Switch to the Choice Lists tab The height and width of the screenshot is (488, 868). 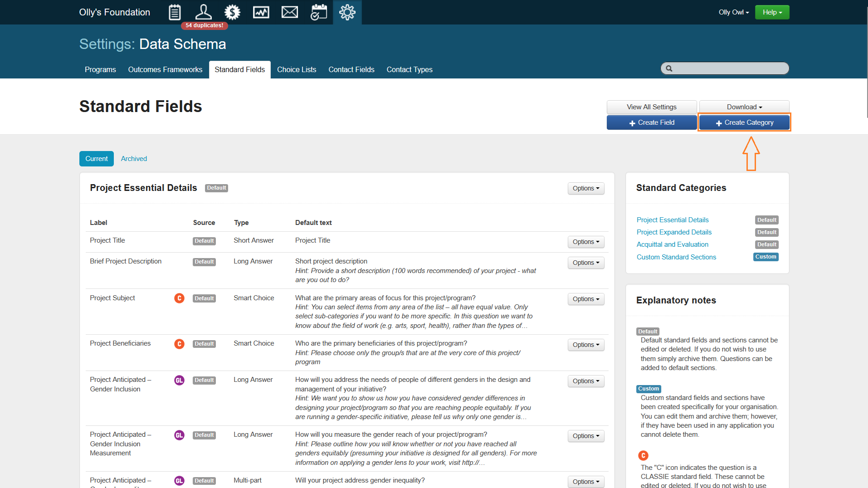[x=297, y=69]
